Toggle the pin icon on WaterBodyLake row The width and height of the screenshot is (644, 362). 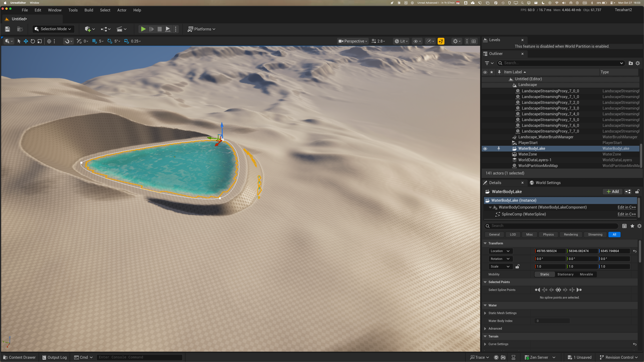click(x=499, y=149)
